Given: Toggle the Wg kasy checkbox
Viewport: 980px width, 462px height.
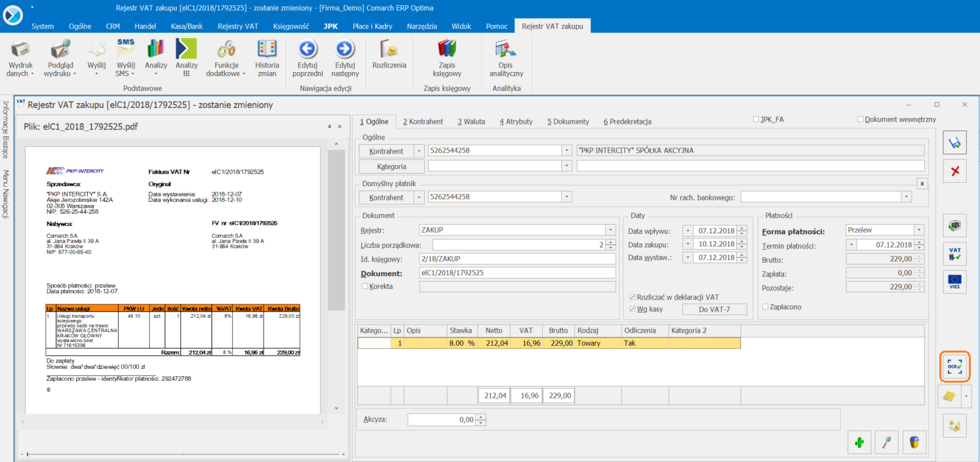Looking at the screenshot, I should (632, 309).
